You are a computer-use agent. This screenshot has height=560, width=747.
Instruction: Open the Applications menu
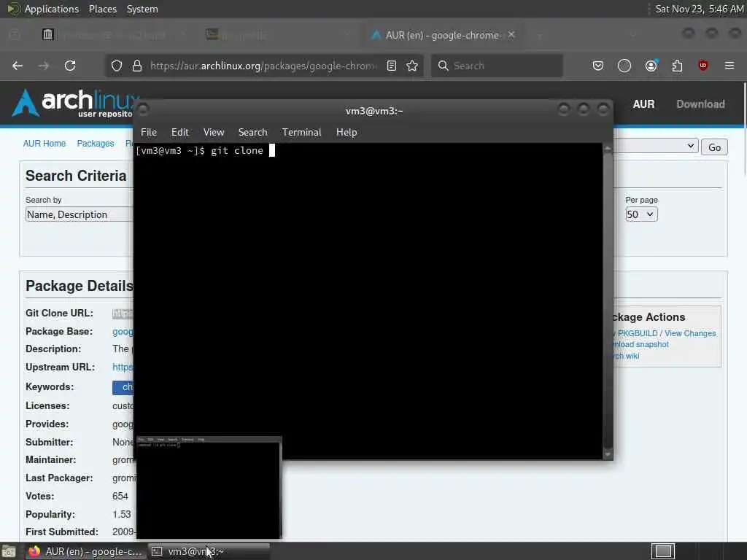tap(52, 9)
